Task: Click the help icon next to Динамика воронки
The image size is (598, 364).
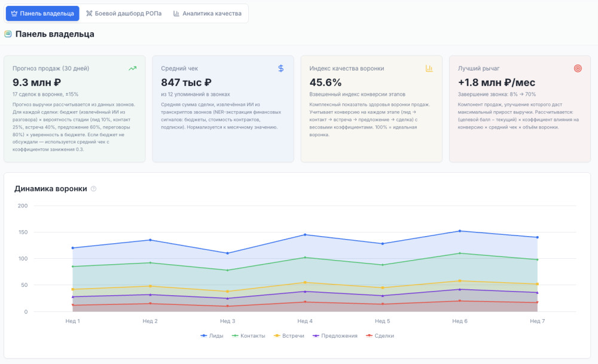Action: (93, 189)
